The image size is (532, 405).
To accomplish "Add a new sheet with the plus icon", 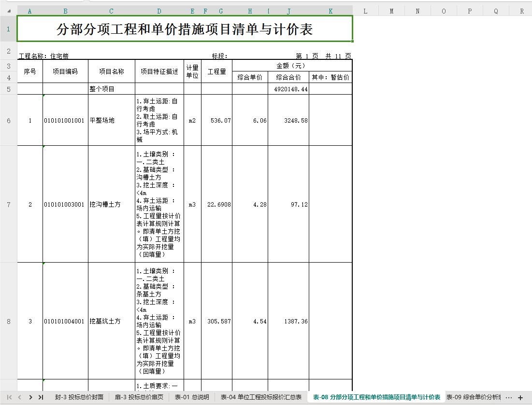I will click(520, 398).
